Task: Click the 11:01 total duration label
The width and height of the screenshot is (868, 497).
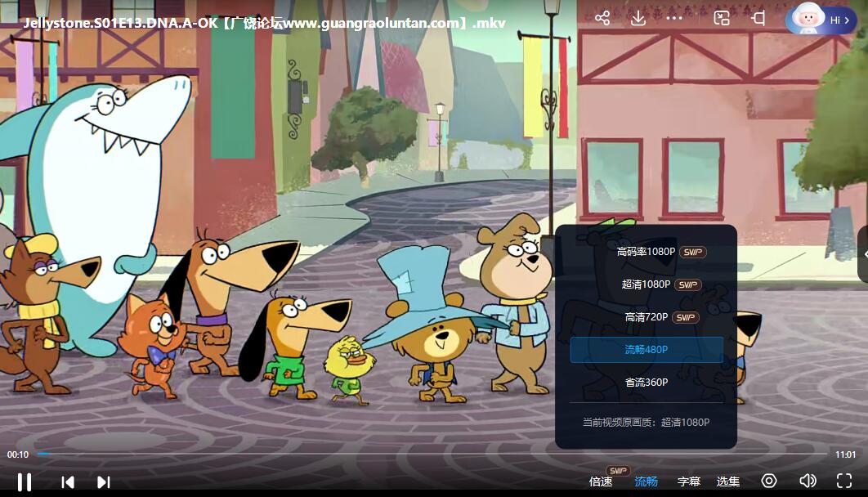Action: [x=845, y=454]
